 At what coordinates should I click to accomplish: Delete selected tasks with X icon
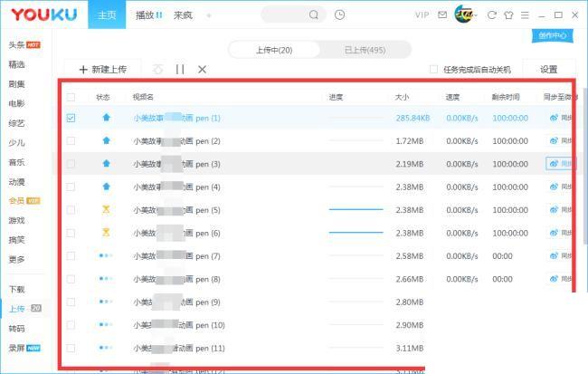(x=202, y=69)
